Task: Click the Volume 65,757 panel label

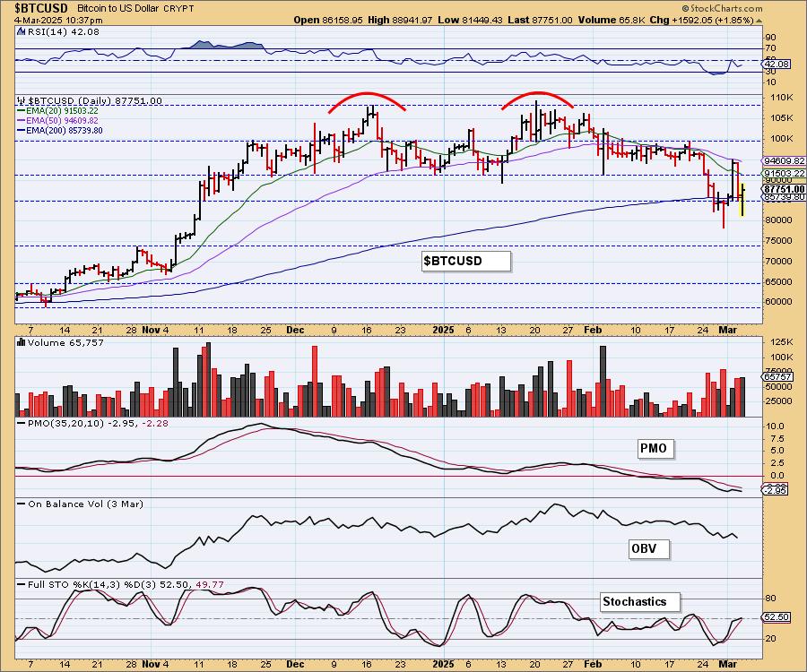Action: pyautogui.click(x=65, y=342)
